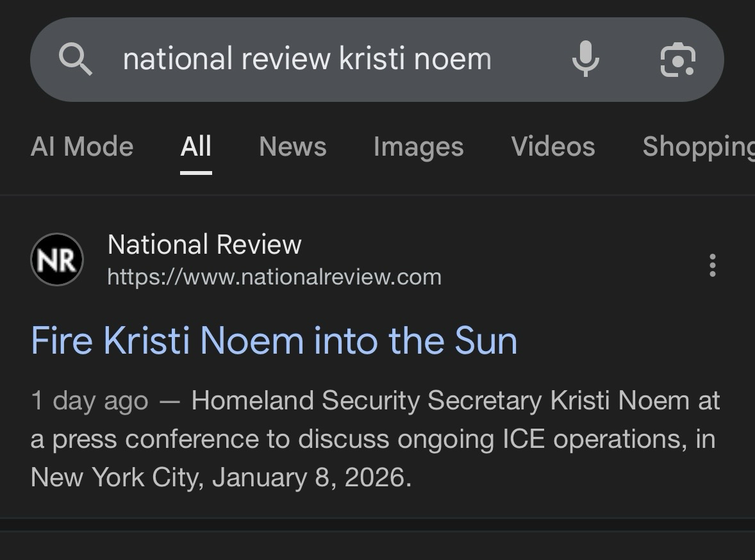The image size is (755, 560).
Task: Switch to the AI Mode tab
Action: (82, 147)
